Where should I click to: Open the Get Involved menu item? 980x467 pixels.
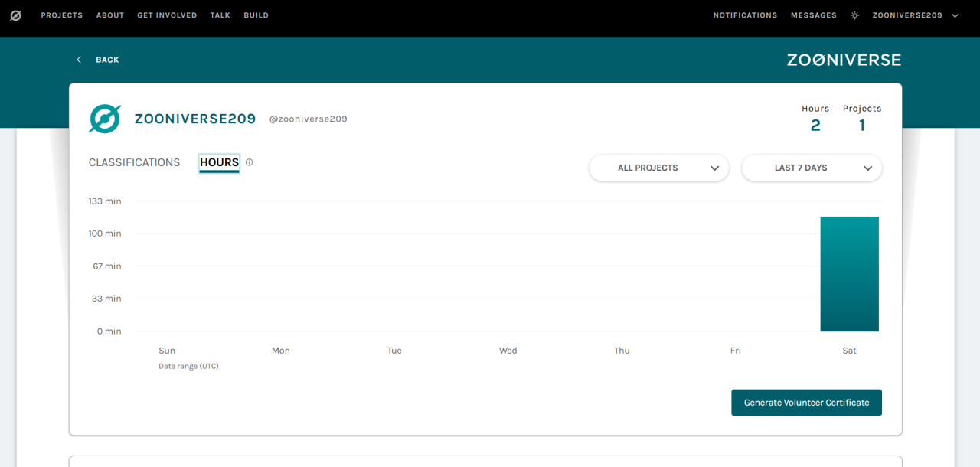coord(167,15)
